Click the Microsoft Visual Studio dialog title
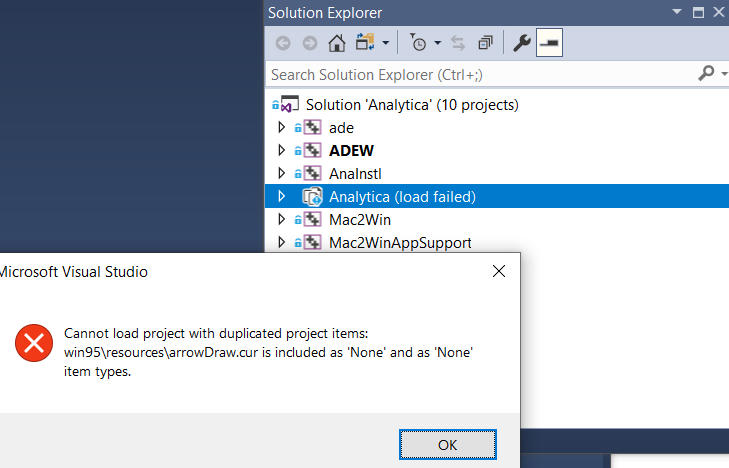 pos(74,272)
